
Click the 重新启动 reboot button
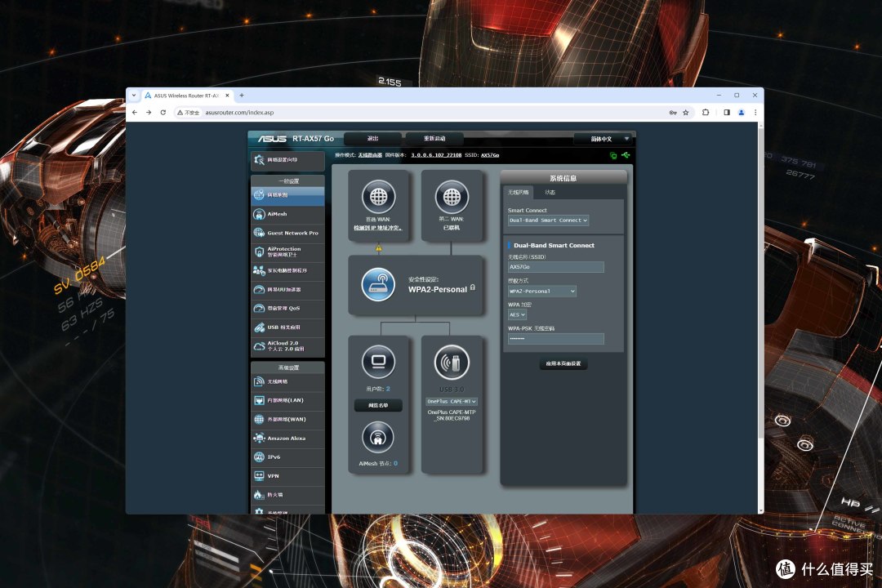tap(434, 138)
